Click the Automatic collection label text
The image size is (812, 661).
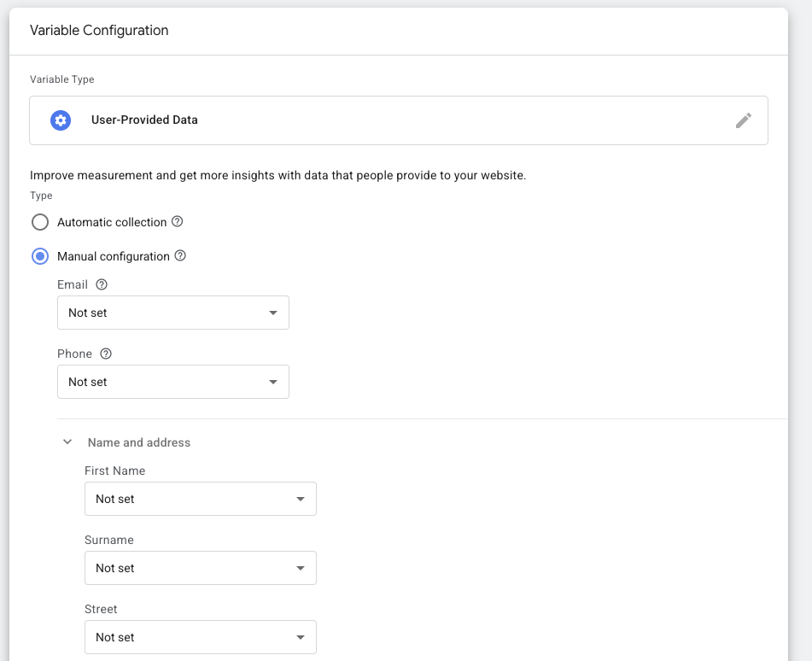coord(112,222)
